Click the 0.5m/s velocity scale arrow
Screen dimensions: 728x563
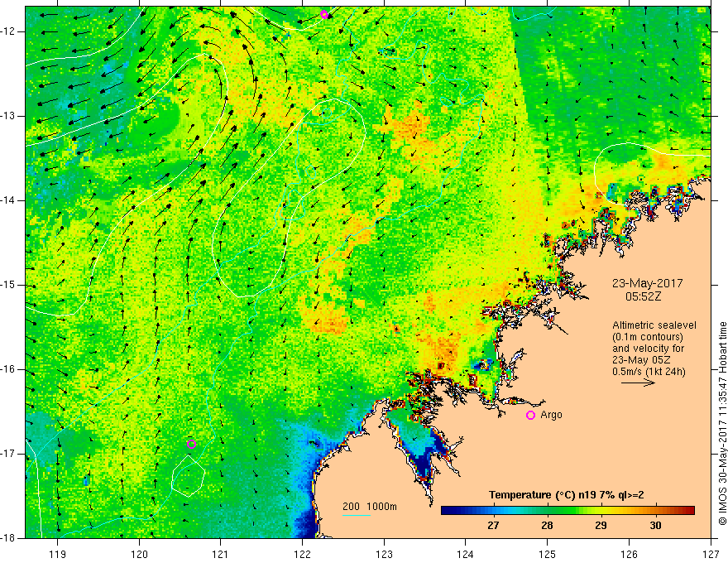[x=639, y=383]
